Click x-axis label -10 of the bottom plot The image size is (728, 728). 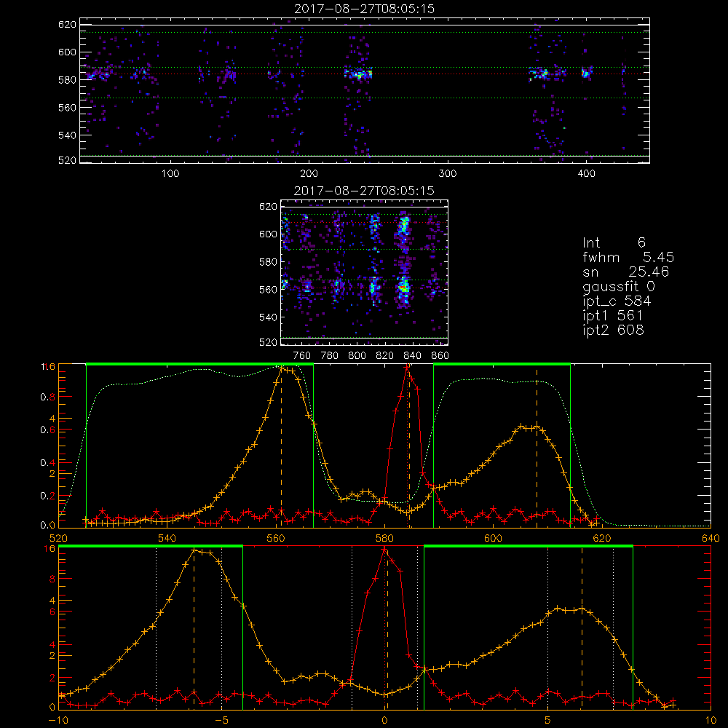coord(58,721)
